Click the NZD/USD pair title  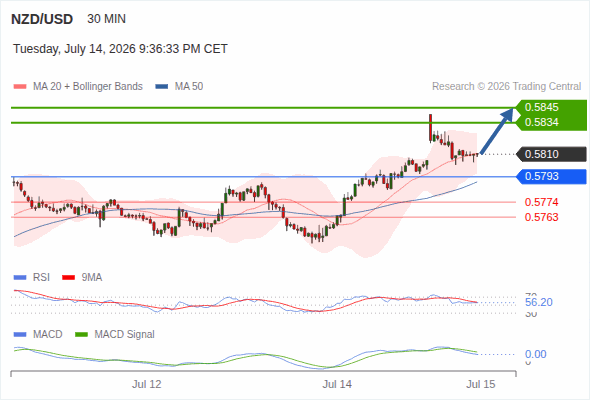42,19
